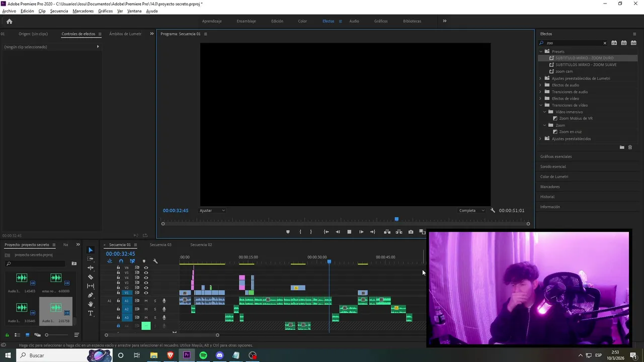644x362 pixels.
Task: Open the Completa playback resolution dropdown
Action: click(471, 211)
